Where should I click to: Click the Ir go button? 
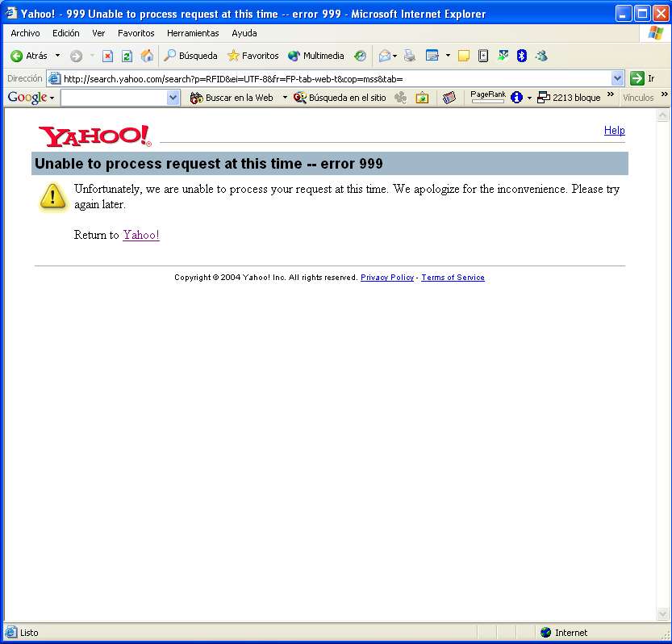642,78
